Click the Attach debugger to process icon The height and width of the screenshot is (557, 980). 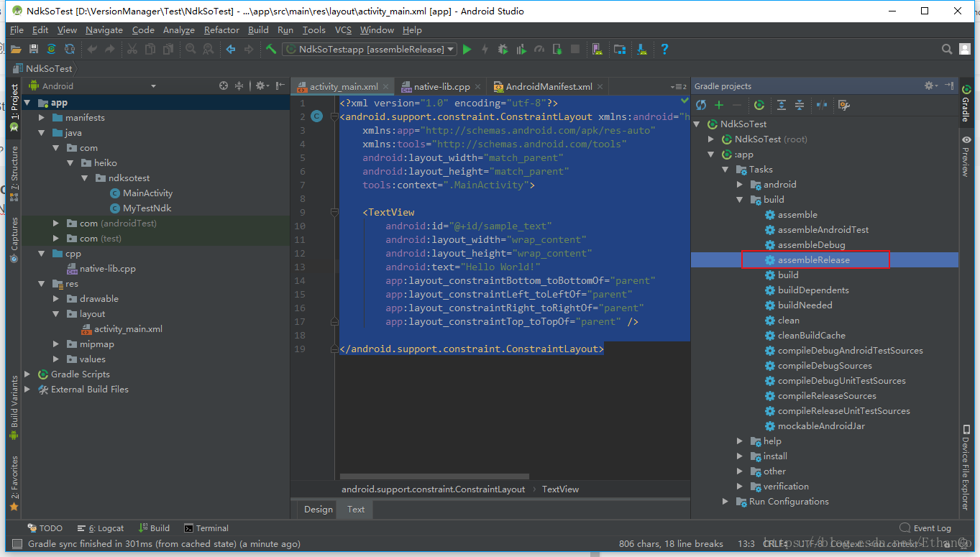pyautogui.click(x=557, y=49)
